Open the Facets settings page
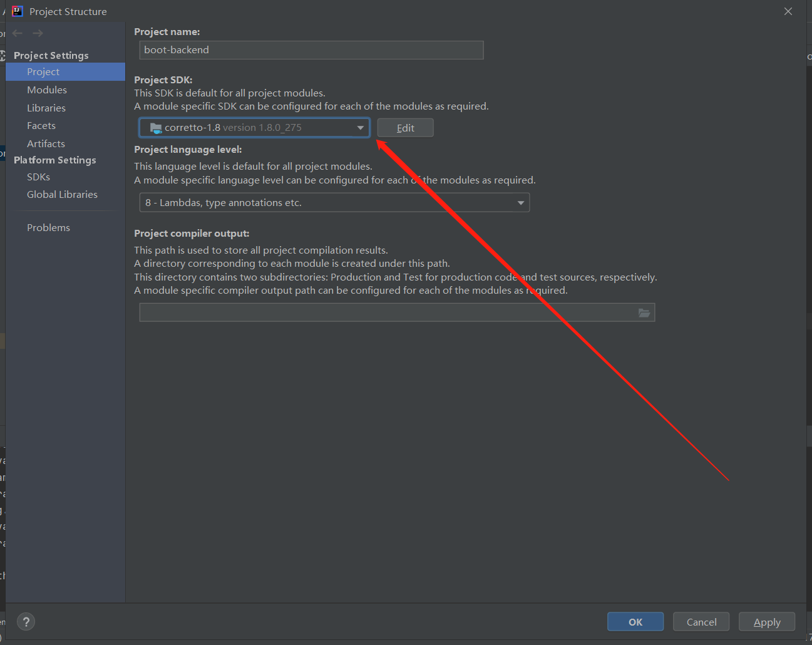This screenshot has width=812, height=645. click(41, 125)
